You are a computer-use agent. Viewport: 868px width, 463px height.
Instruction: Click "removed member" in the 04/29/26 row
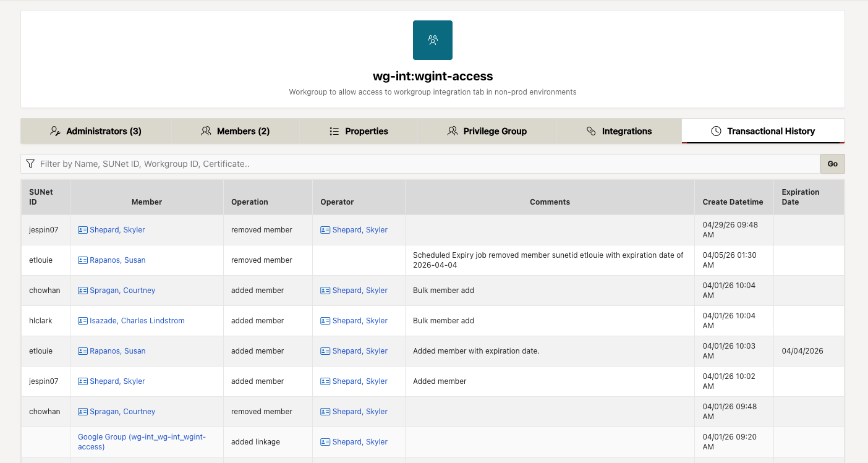(x=262, y=230)
